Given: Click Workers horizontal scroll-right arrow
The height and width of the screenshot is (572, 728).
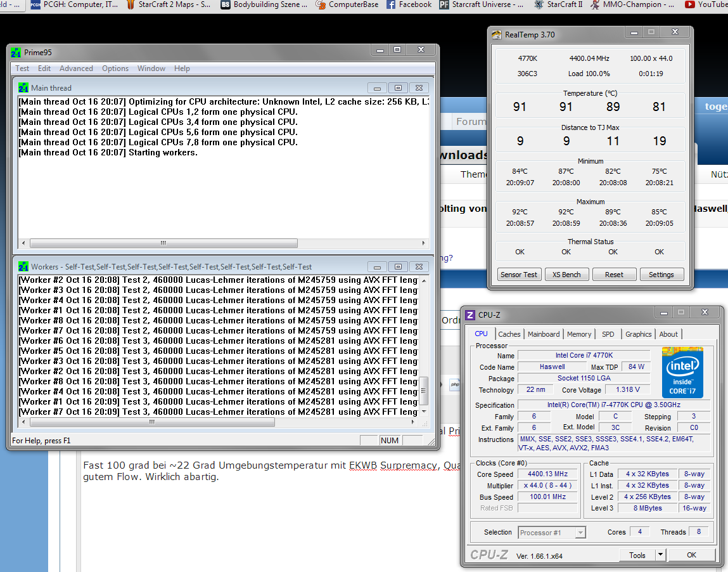Looking at the screenshot, I should click(413, 422).
